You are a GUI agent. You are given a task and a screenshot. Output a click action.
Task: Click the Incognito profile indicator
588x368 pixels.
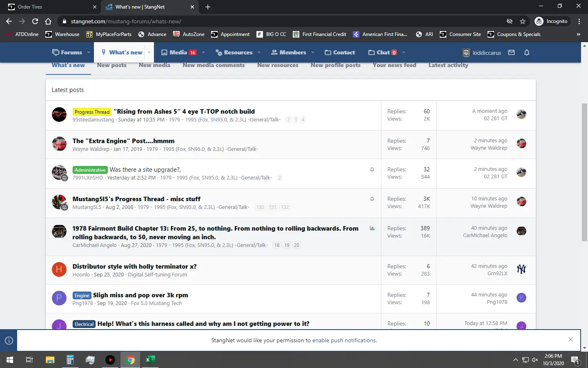(551, 21)
